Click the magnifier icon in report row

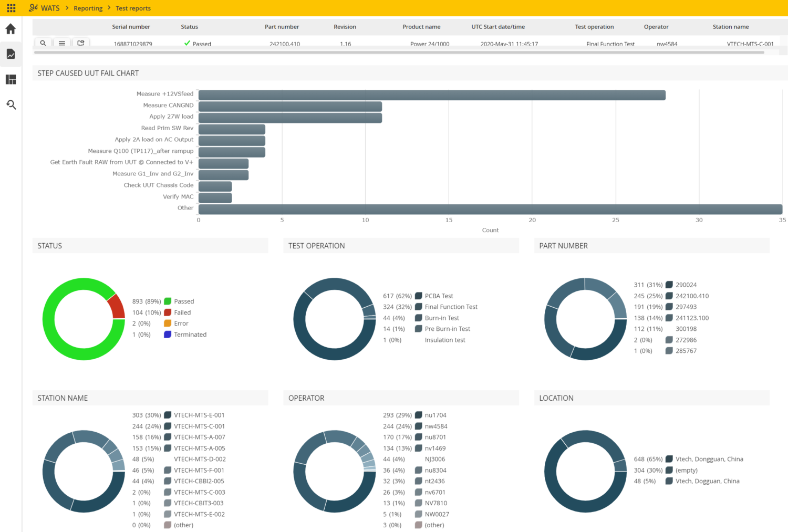tap(43, 43)
